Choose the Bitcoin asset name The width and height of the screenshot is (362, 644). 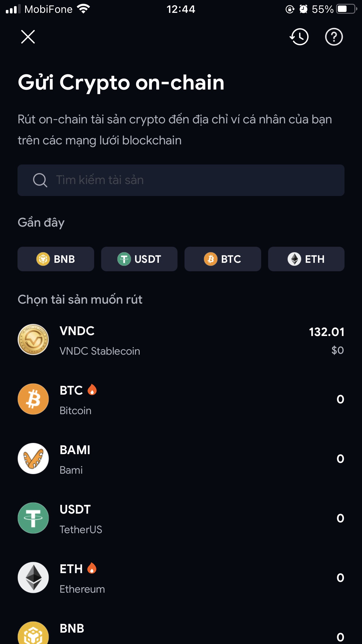click(75, 411)
